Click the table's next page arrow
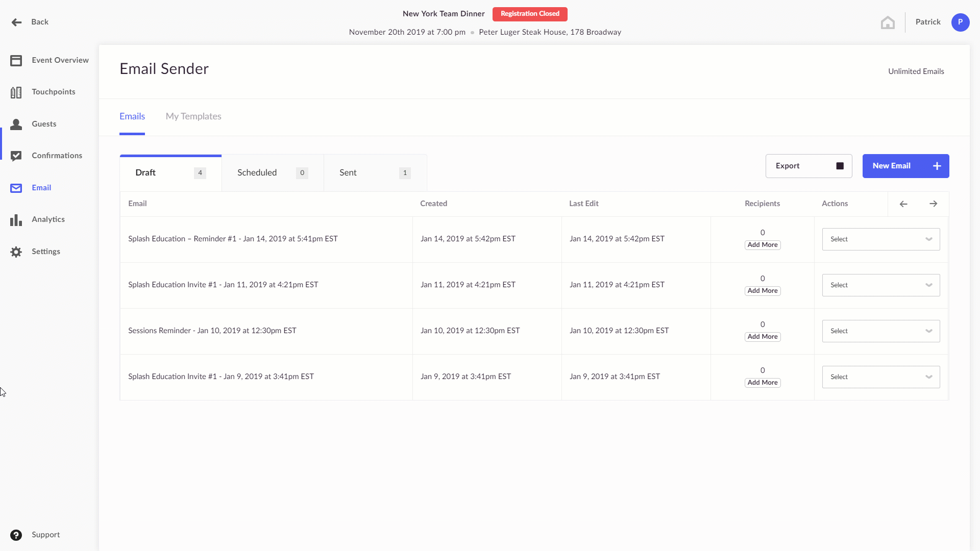 933,204
